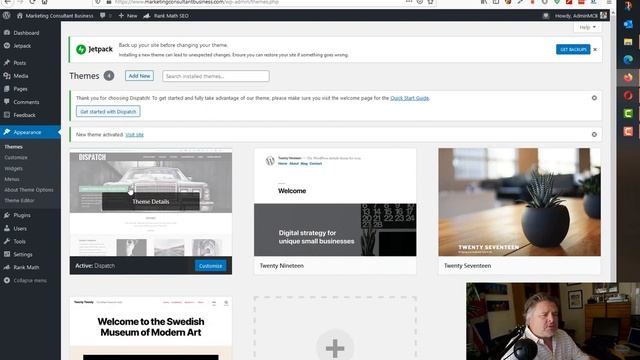Open Marketing Consultant Business site link
The width and height of the screenshot is (640, 360).
tap(55, 16)
